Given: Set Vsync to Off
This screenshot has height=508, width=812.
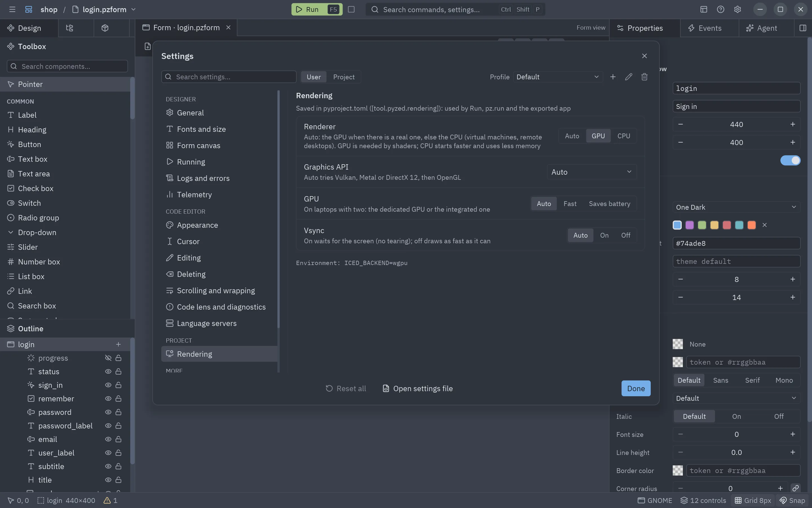Looking at the screenshot, I should click(x=625, y=235).
